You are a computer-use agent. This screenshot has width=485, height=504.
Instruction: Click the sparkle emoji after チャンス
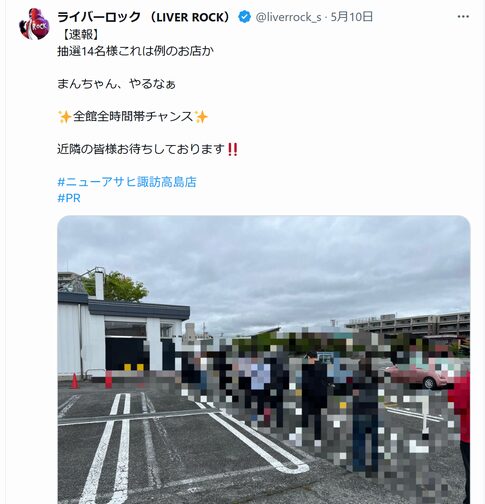pos(201,117)
